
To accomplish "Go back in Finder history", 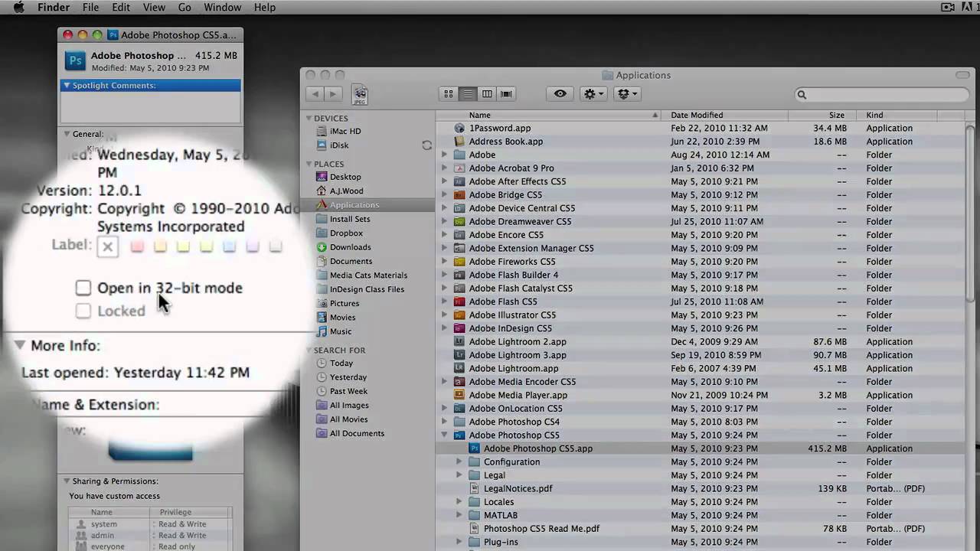I will click(315, 94).
